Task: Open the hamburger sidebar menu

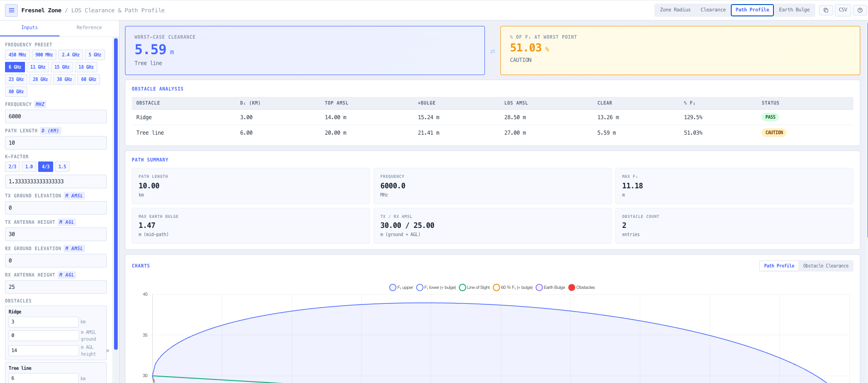Action: click(x=11, y=10)
